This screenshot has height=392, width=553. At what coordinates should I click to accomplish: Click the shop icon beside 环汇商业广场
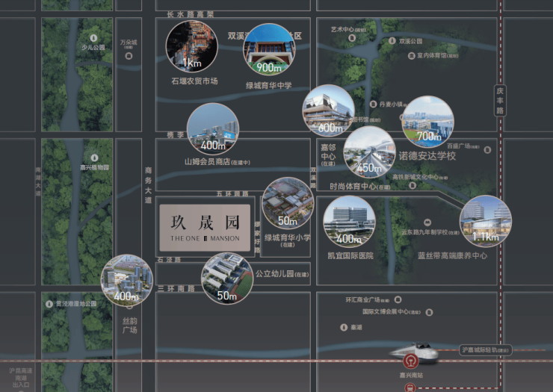398,299
